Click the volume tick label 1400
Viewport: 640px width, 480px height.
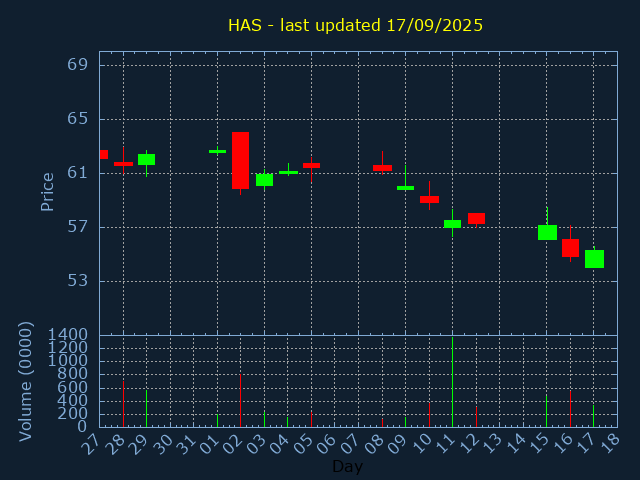coord(68,335)
